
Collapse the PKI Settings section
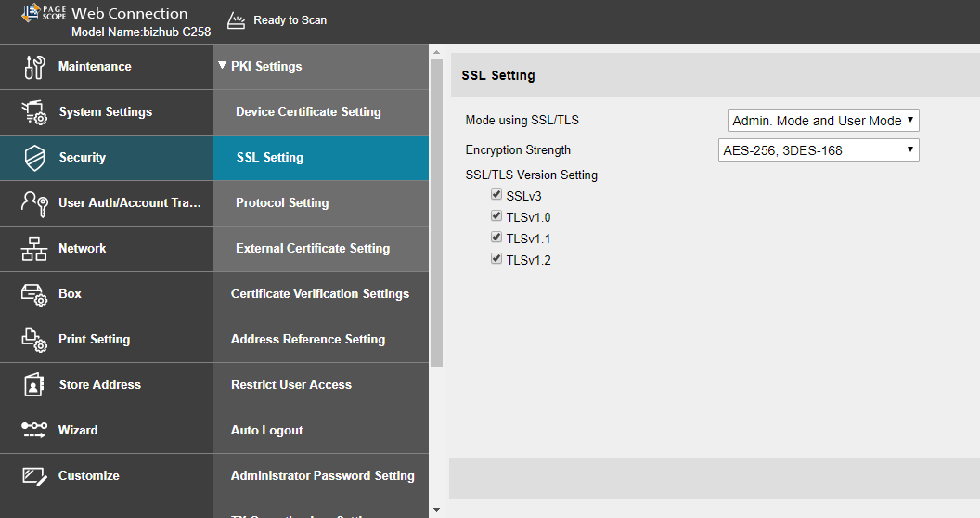tap(223, 67)
